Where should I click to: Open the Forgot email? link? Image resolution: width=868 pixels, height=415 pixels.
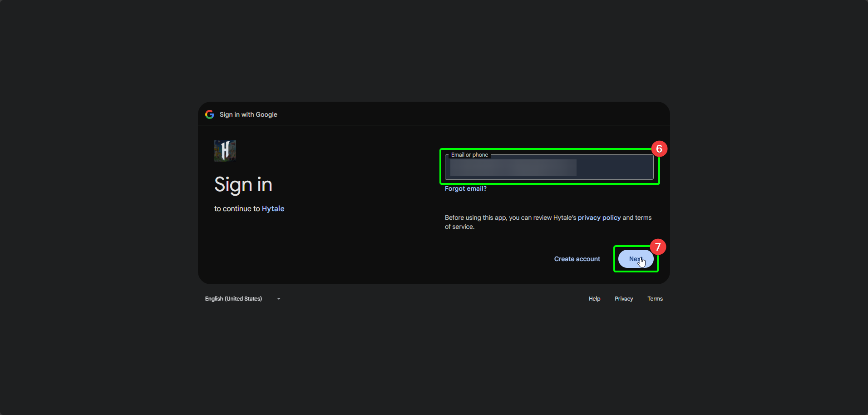pos(465,188)
